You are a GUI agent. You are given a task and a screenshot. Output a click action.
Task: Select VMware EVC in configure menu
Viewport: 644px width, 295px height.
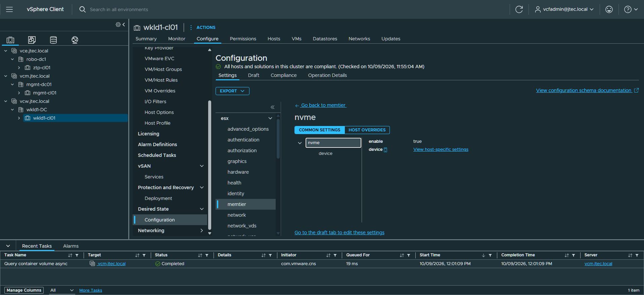click(159, 58)
